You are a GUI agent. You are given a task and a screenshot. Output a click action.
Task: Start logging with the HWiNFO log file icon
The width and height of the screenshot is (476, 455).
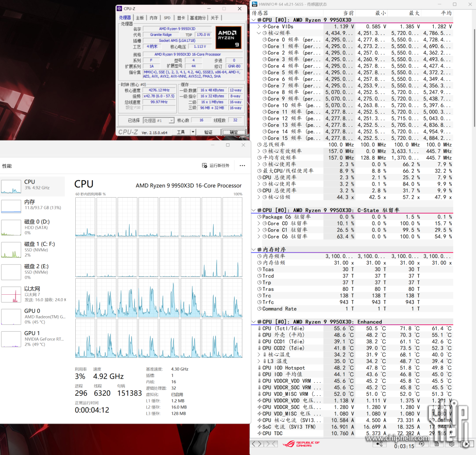point(437,444)
